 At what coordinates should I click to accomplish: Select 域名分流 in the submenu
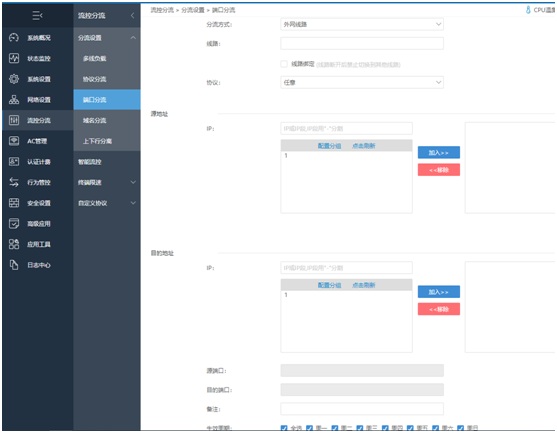click(x=94, y=120)
